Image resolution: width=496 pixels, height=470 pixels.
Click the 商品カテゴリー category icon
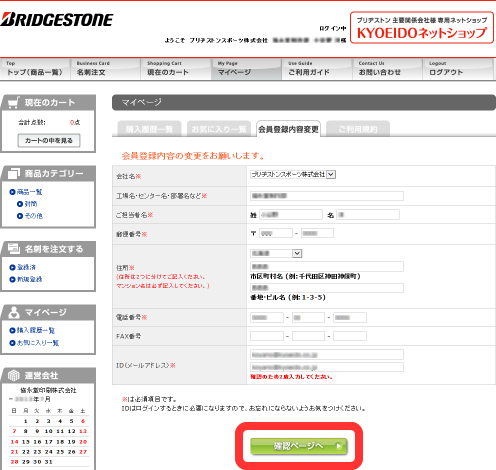pos(14,173)
